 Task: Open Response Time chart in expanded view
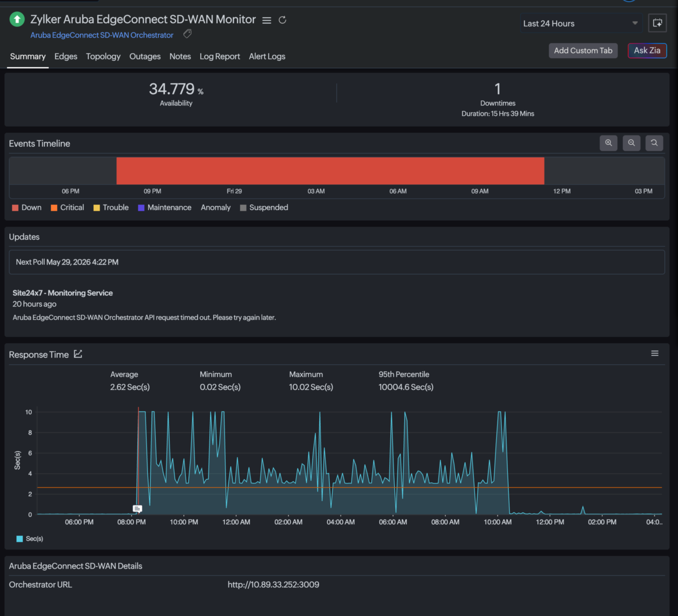(78, 354)
